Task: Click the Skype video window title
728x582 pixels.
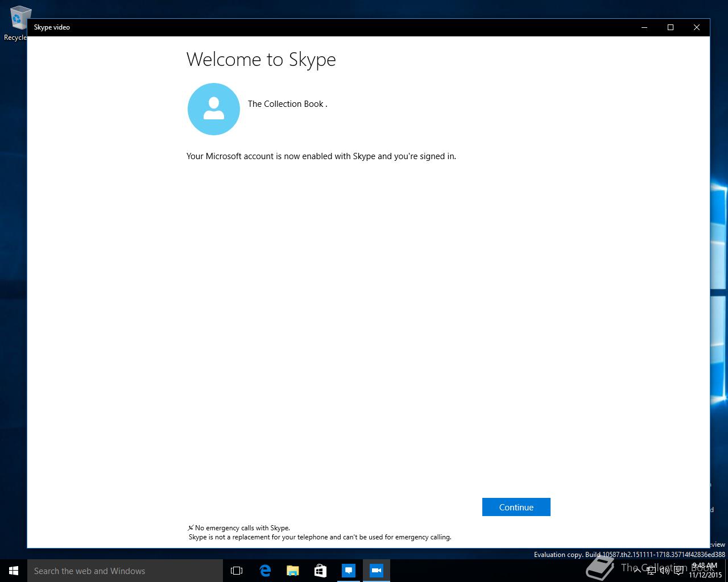Action: tap(52, 27)
